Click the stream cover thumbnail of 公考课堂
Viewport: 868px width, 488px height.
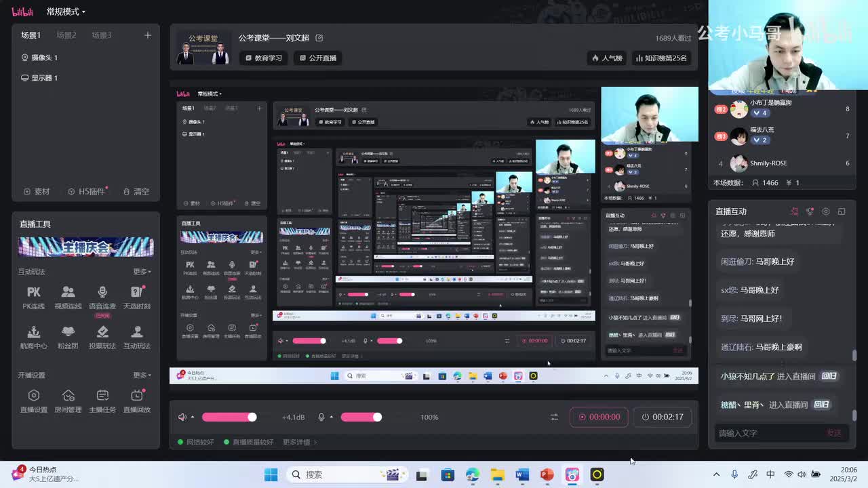(203, 48)
